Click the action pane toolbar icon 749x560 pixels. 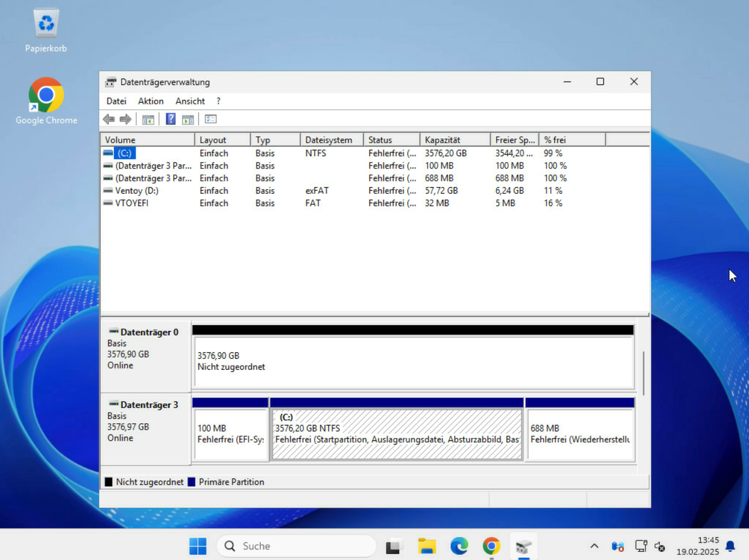[188, 119]
